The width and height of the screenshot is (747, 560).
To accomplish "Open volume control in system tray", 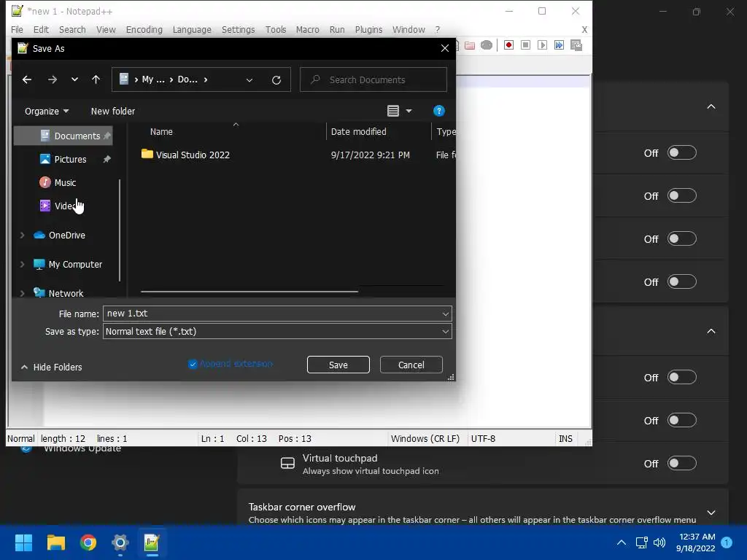I will click(659, 542).
